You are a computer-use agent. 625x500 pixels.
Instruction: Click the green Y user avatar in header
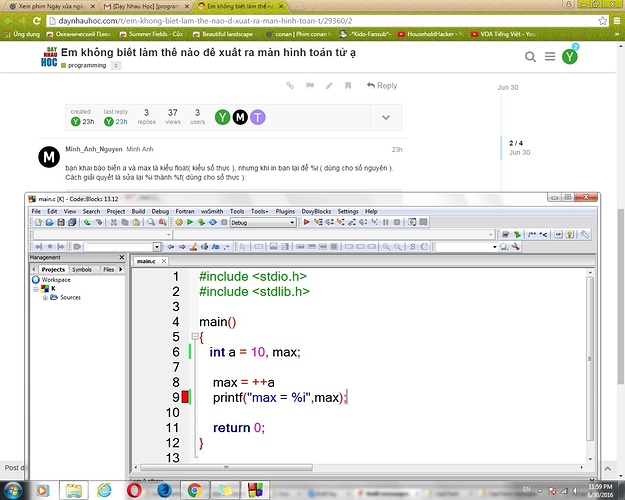tap(570, 56)
